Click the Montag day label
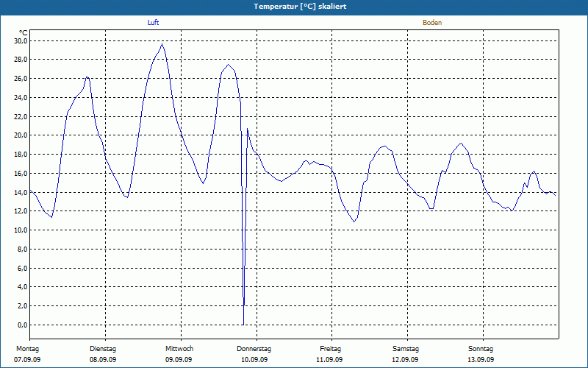Viewport: 588px width, 368px height. 27,349
